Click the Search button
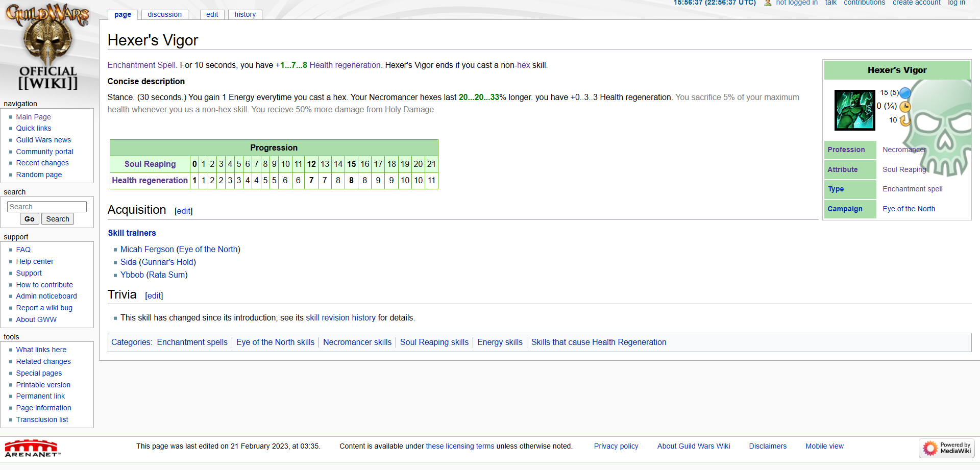This screenshot has width=980, height=470. (x=58, y=219)
